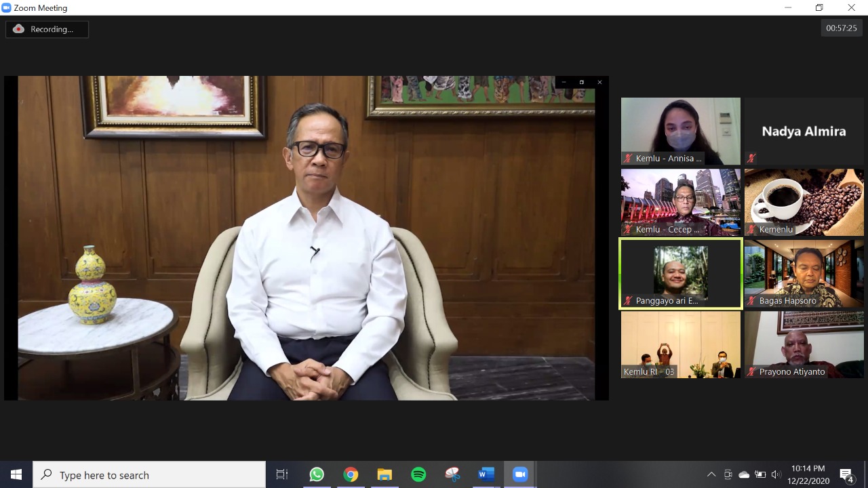Open WhatsApp from the taskbar
This screenshot has width=868, height=488.
pos(317,474)
